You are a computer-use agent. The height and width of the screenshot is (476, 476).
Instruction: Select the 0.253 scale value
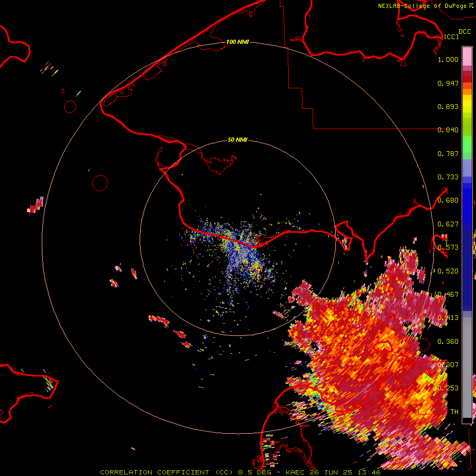click(448, 388)
